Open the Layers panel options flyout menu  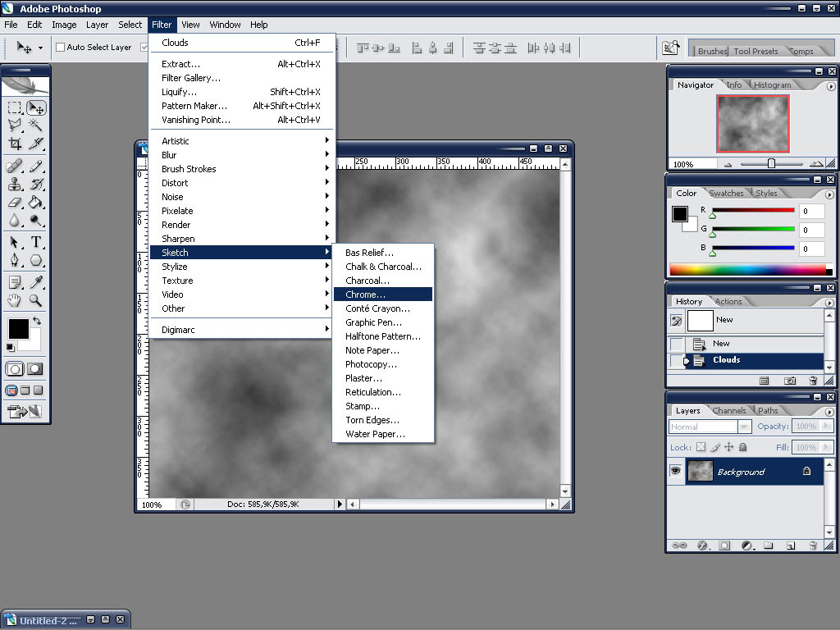point(830,411)
